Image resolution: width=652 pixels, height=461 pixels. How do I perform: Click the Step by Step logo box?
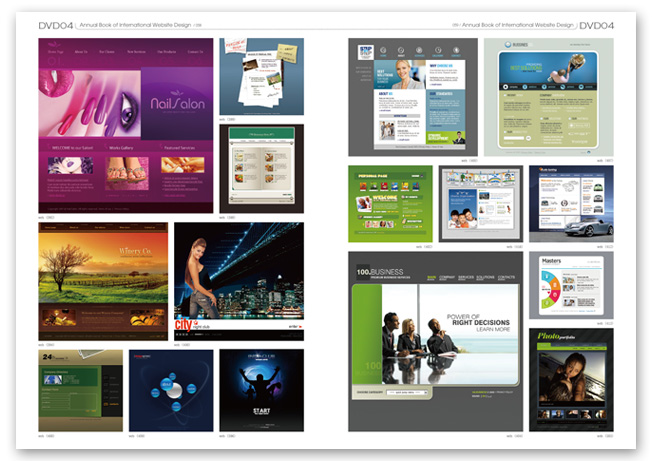[366, 52]
